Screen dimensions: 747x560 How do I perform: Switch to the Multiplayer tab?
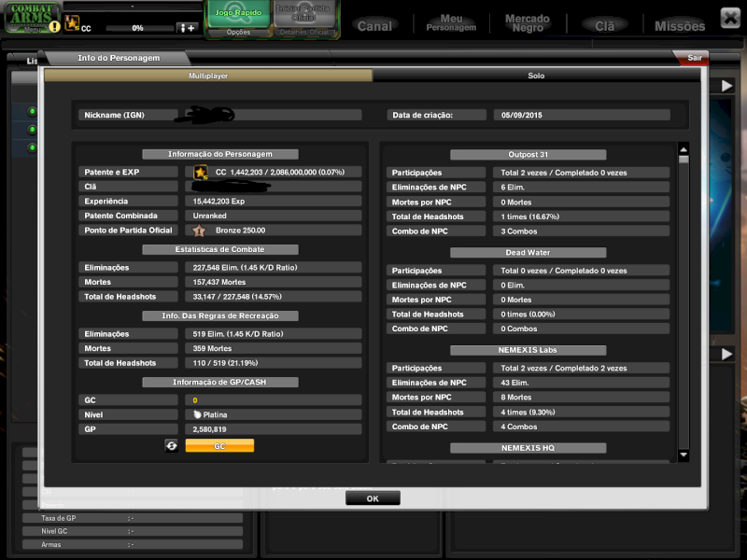208,76
